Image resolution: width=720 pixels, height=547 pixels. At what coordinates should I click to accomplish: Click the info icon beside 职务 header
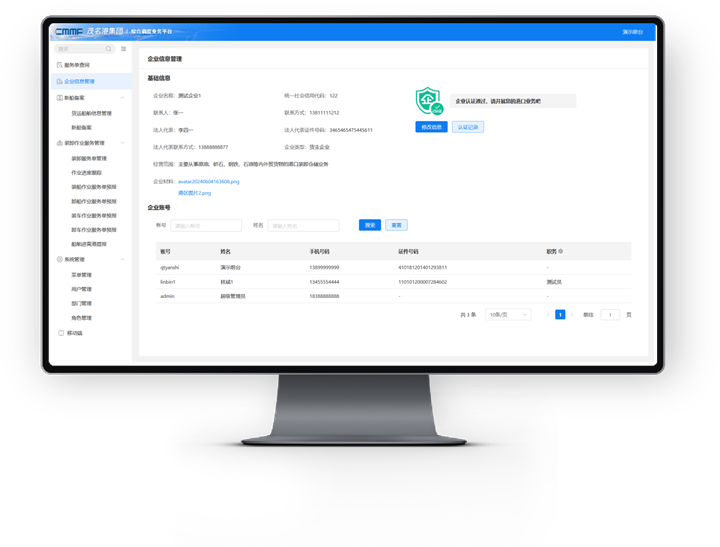coord(561,251)
